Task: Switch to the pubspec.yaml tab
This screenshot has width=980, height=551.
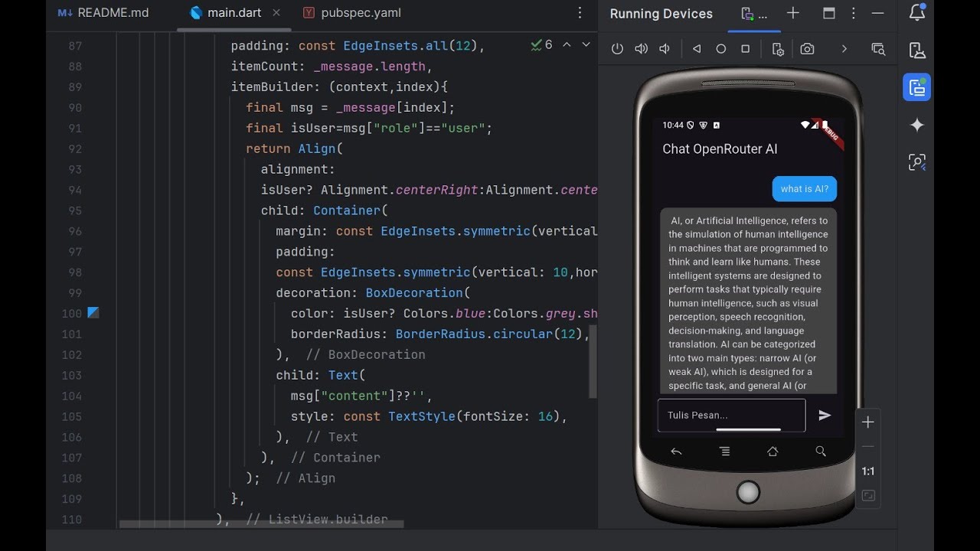Action: (x=351, y=13)
